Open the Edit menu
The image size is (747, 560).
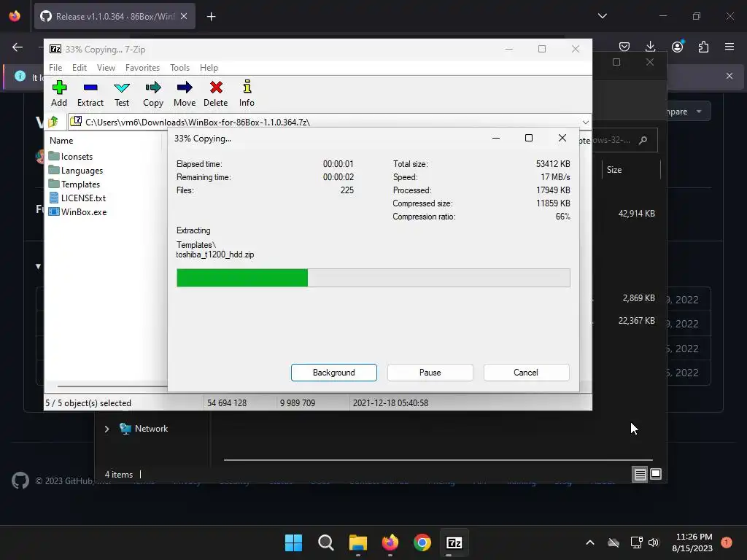click(x=79, y=68)
